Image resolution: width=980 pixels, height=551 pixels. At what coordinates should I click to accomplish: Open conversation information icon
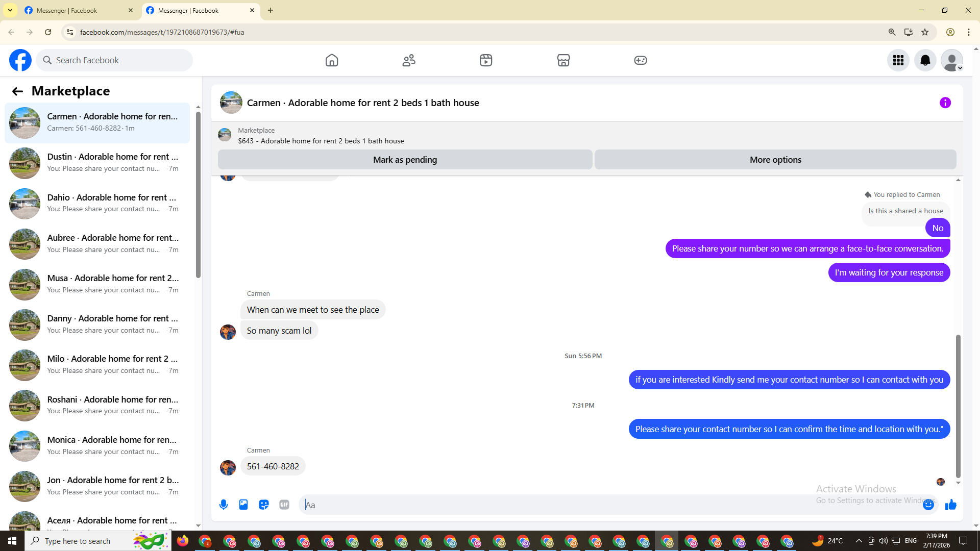(x=945, y=103)
